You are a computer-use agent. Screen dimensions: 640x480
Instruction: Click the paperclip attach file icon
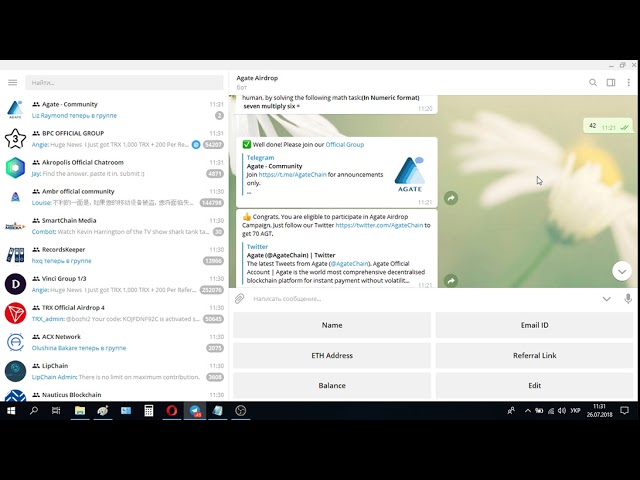coord(240,298)
